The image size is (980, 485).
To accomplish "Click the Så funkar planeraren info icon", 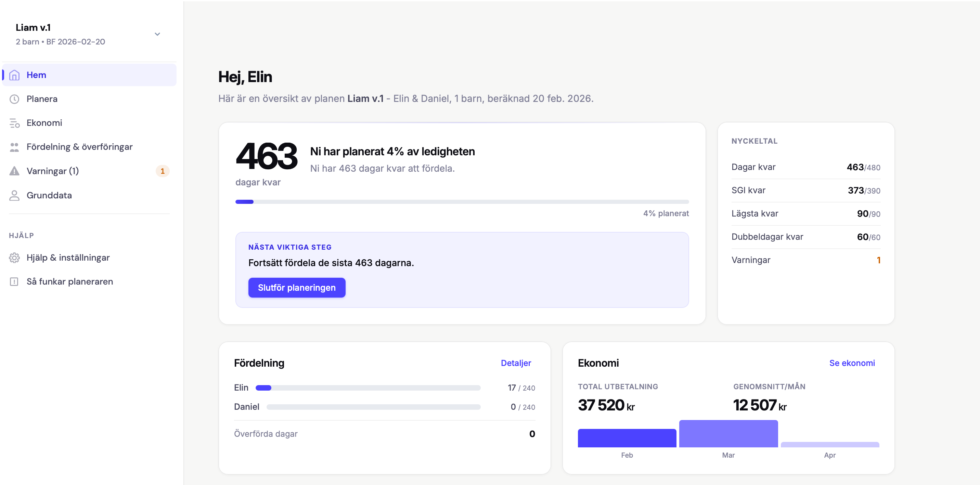I will (14, 282).
